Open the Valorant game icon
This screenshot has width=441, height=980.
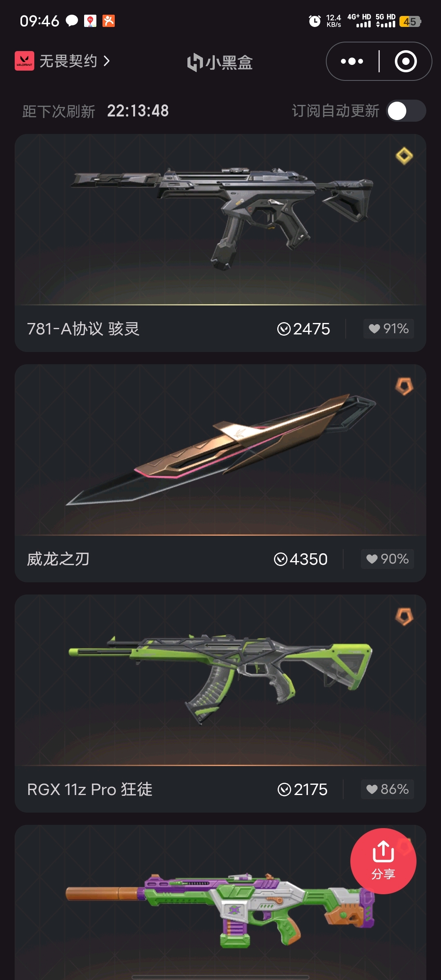(x=24, y=61)
